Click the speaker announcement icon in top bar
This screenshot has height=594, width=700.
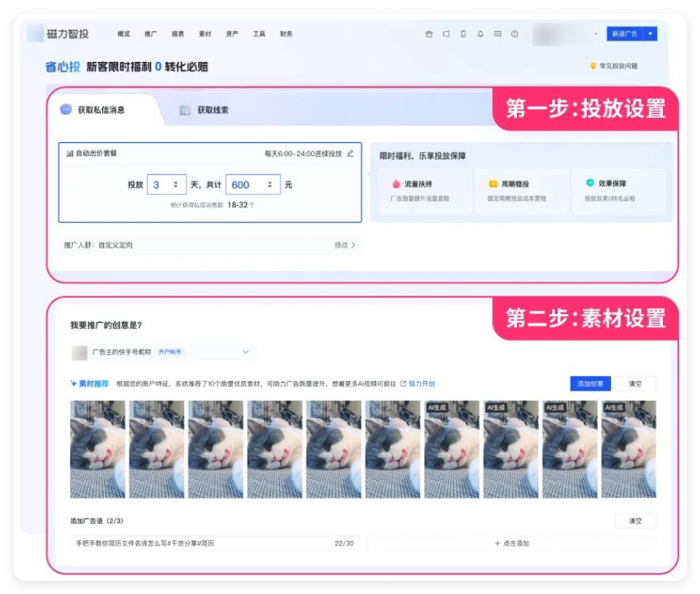447,33
